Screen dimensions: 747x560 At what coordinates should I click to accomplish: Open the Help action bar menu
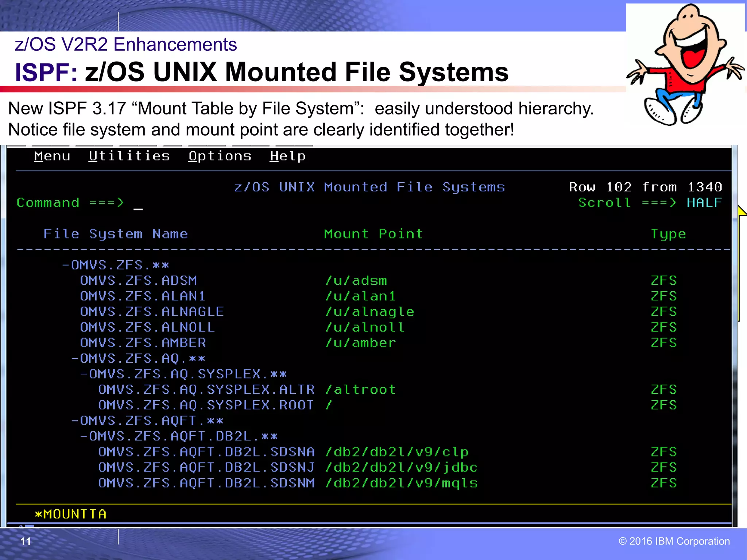(288, 156)
